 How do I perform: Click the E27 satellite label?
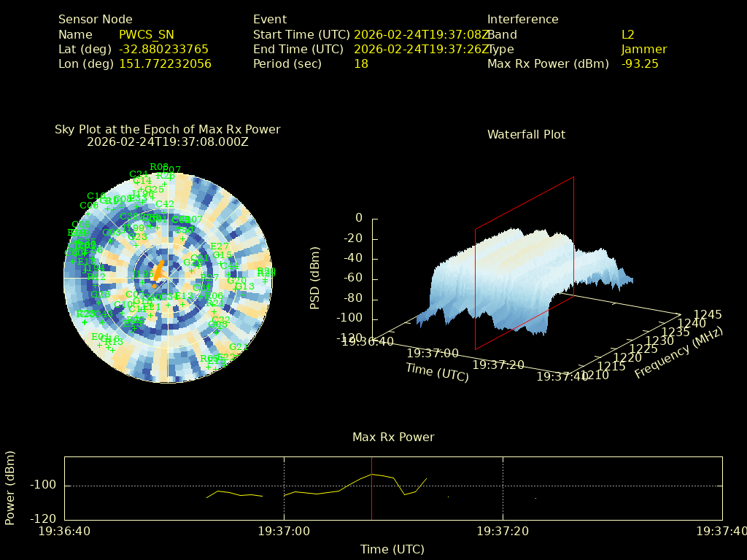[219, 246]
